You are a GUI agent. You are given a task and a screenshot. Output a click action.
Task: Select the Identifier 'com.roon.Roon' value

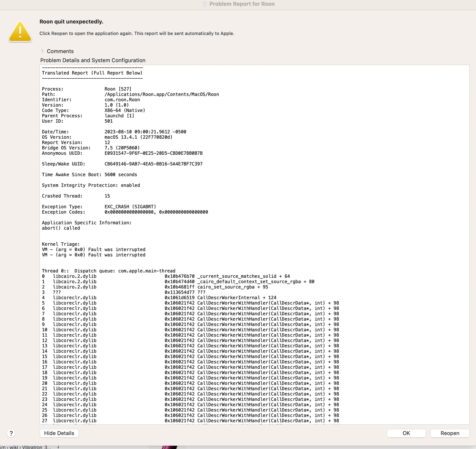tap(122, 99)
